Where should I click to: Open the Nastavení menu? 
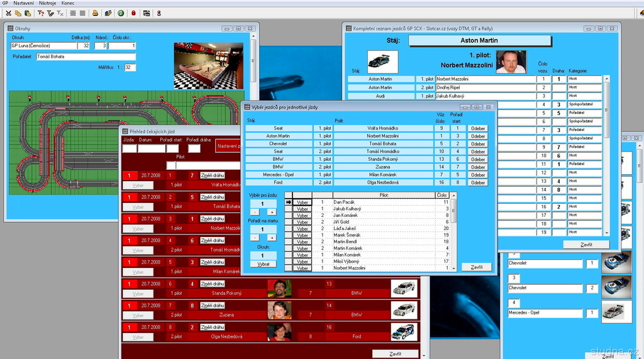coord(23,3)
